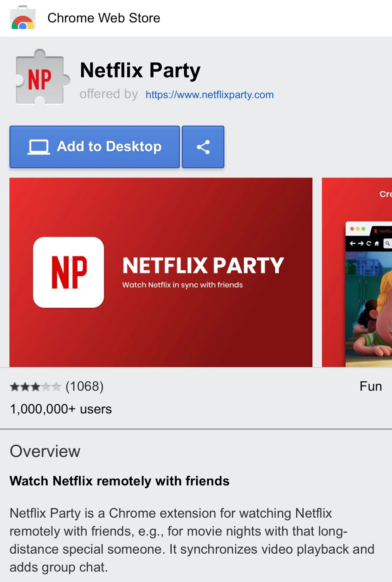Tap the 1,000,000+ users text

61,409
